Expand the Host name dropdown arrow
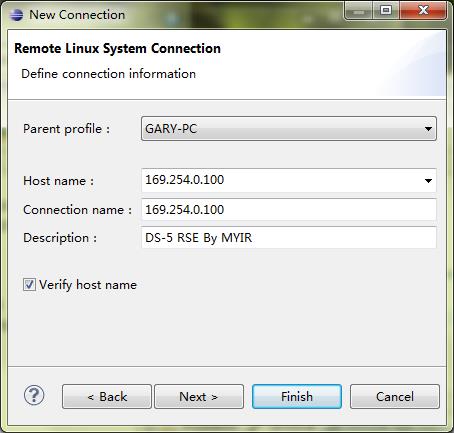 pyautogui.click(x=428, y=181)
